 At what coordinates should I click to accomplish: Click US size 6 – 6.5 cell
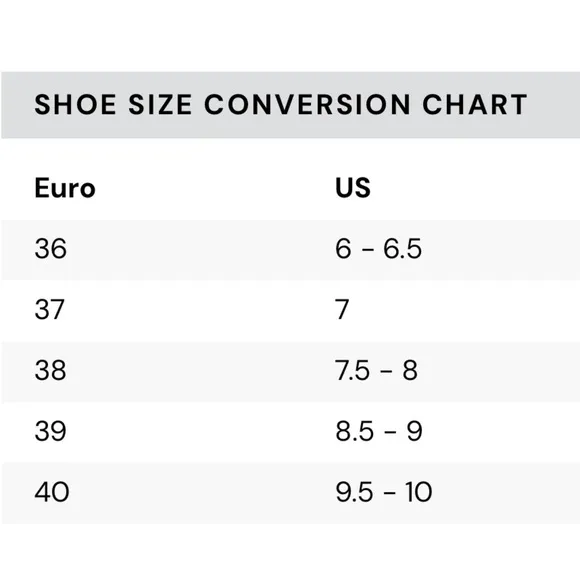coord(378,248)
